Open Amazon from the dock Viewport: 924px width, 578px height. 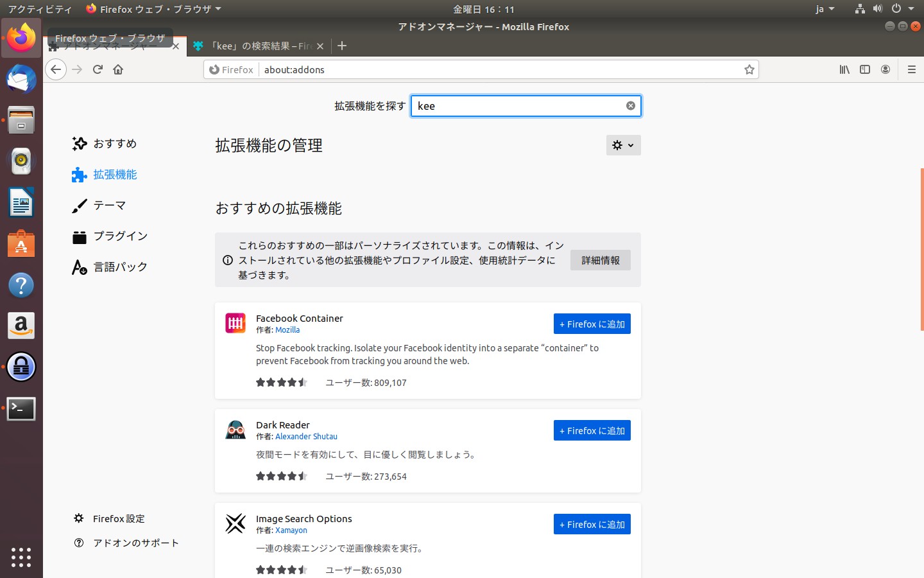21,326
